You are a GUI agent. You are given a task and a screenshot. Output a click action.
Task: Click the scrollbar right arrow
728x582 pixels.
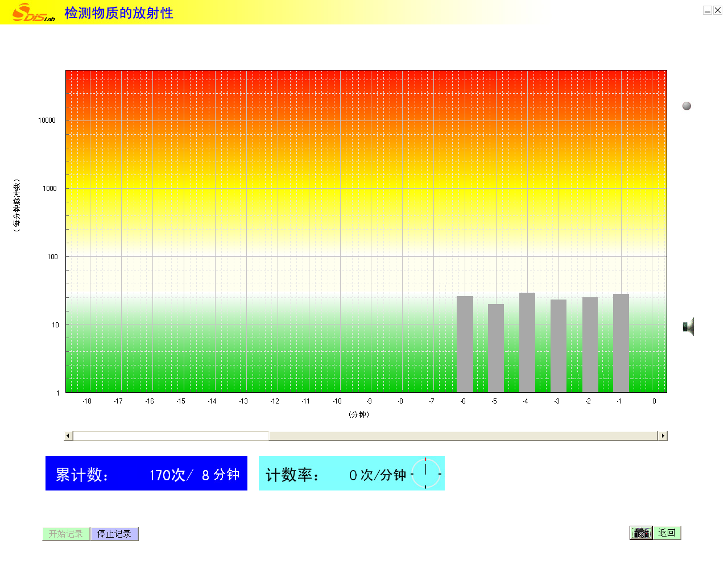pyautogui.click(x=662, y=436)
